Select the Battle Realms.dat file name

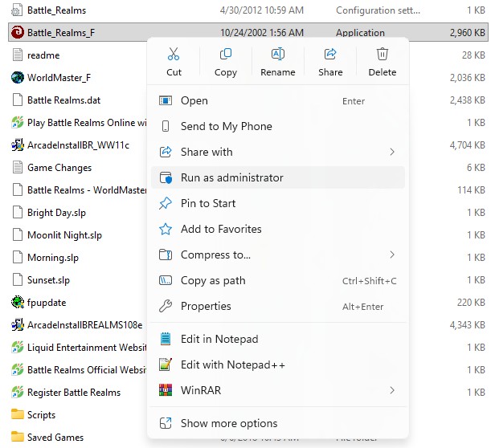pyautogui.click(x=63, y=100)
